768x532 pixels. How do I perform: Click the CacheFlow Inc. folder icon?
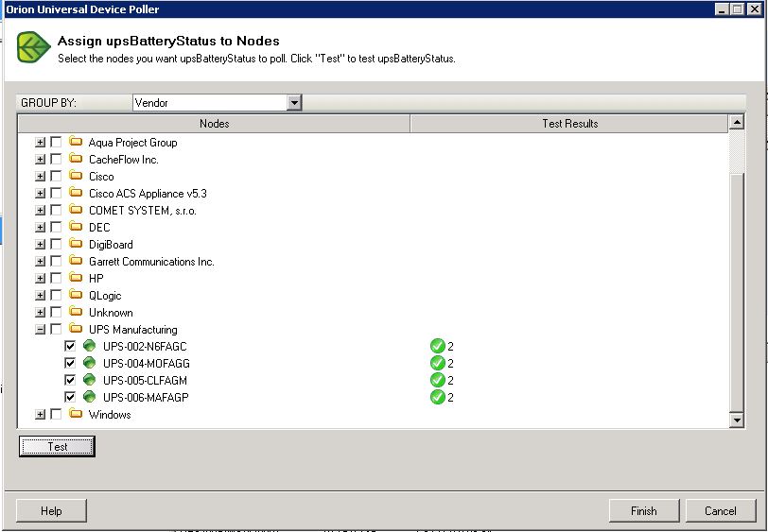coord(76,159)
